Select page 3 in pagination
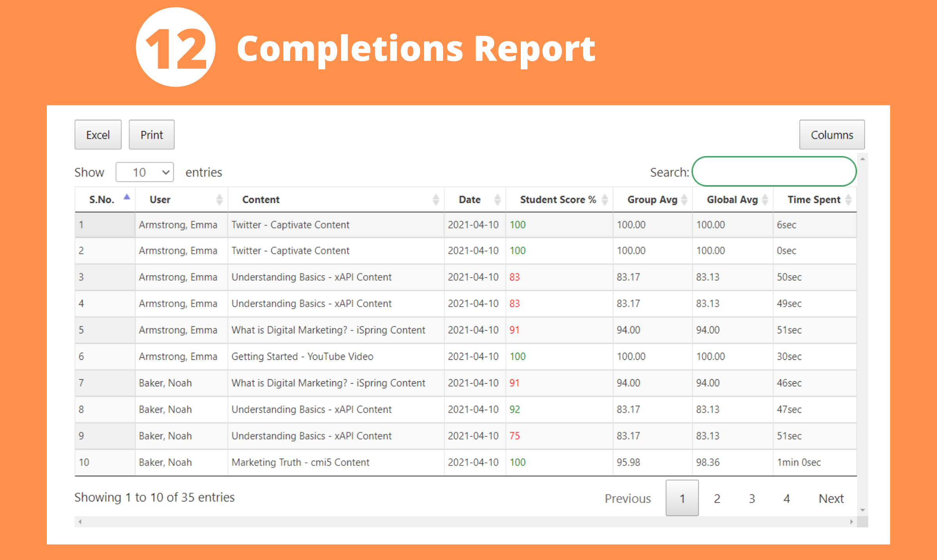Screen dimensions: 937x560 752,498
